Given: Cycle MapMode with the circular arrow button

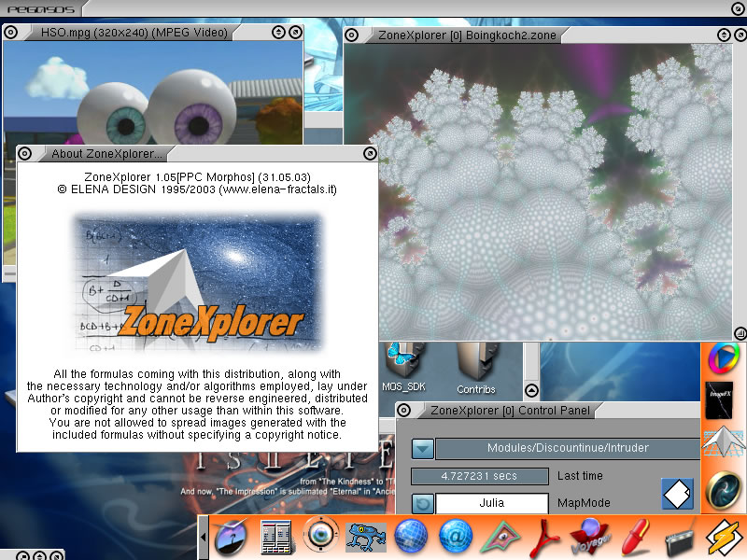Looking at the screenshot, I should [423, 503].
